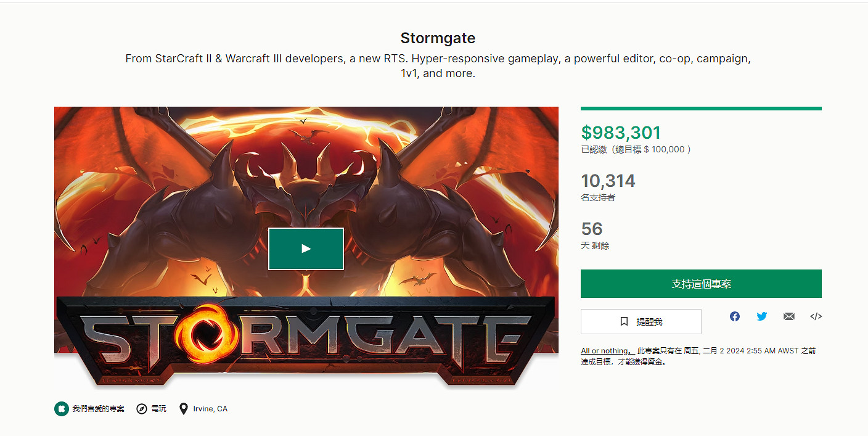Open the 'All or nothing' link
This screenshot has width=868, height=436.
607,351
